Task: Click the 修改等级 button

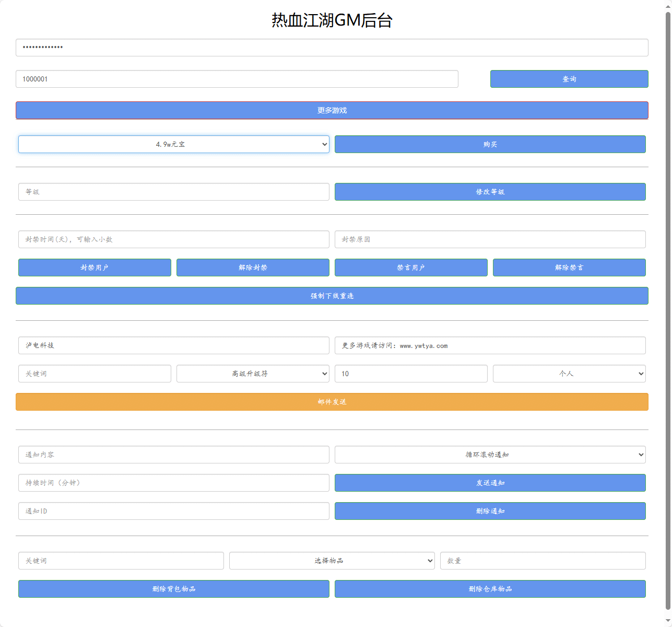Action: [490, 192]
